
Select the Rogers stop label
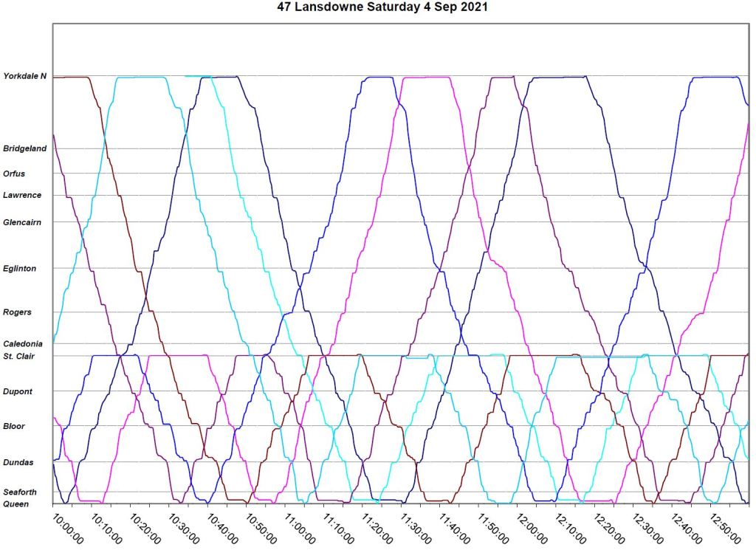tap(18, 312)
